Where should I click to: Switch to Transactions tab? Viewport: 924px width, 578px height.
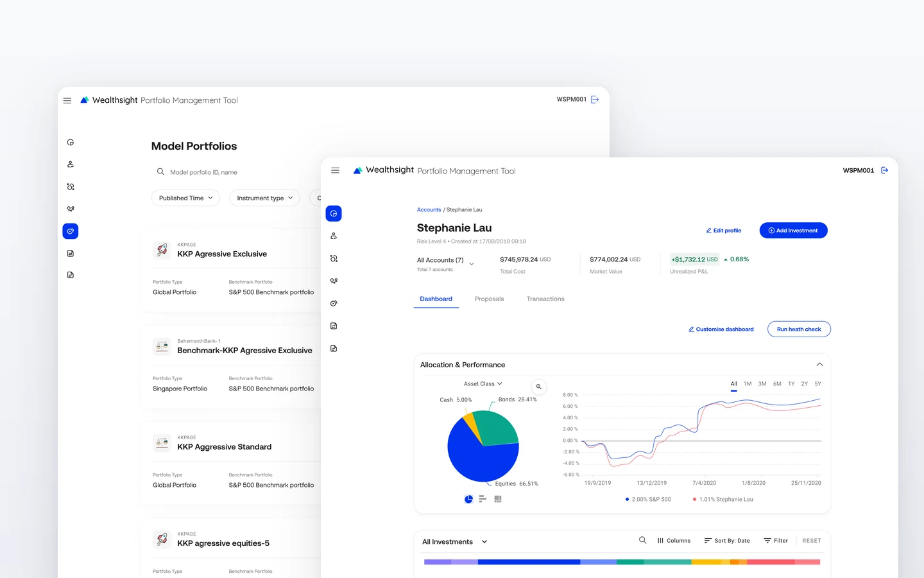pyautogui.click(x=545, y=299)
